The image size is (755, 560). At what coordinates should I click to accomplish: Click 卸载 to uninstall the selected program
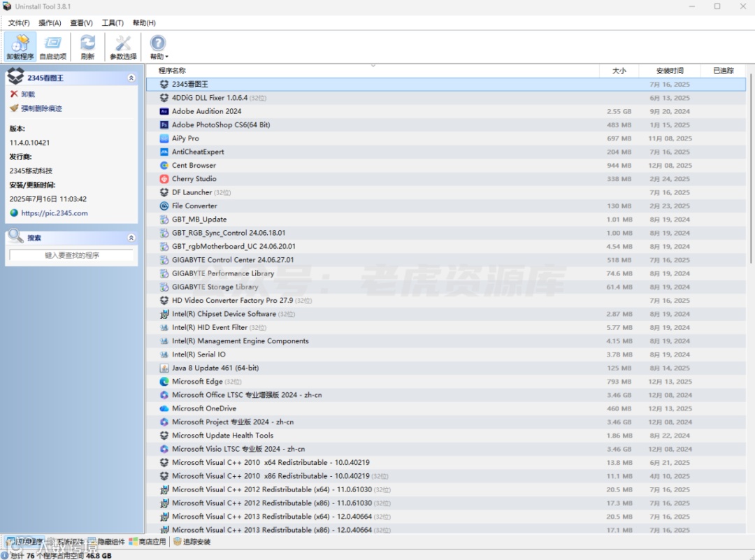[x=22, y=94]
